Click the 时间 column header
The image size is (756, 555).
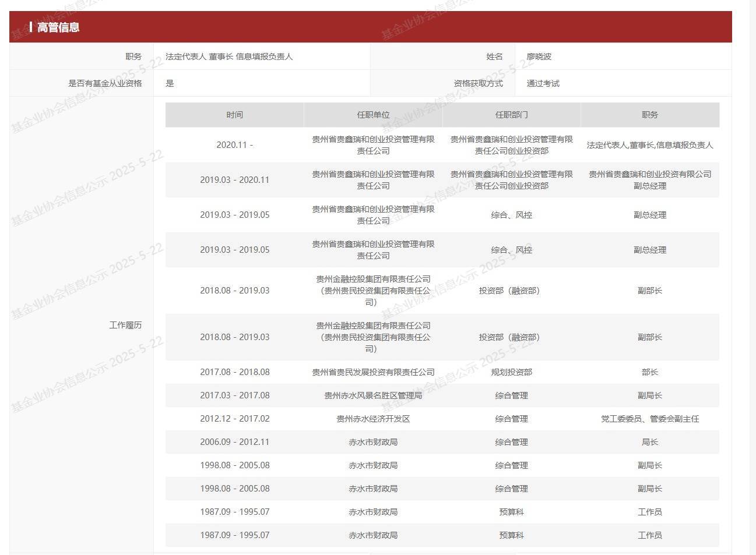(x=235, y=115)
